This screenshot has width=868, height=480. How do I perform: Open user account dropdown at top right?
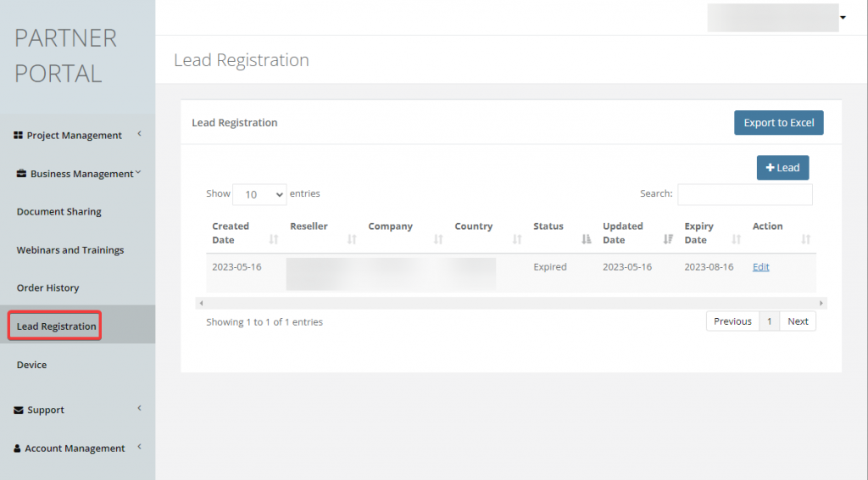(x=843, y=18)
